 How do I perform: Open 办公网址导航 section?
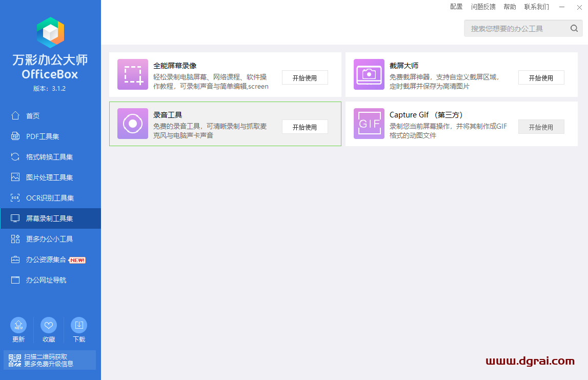(51, 280)
